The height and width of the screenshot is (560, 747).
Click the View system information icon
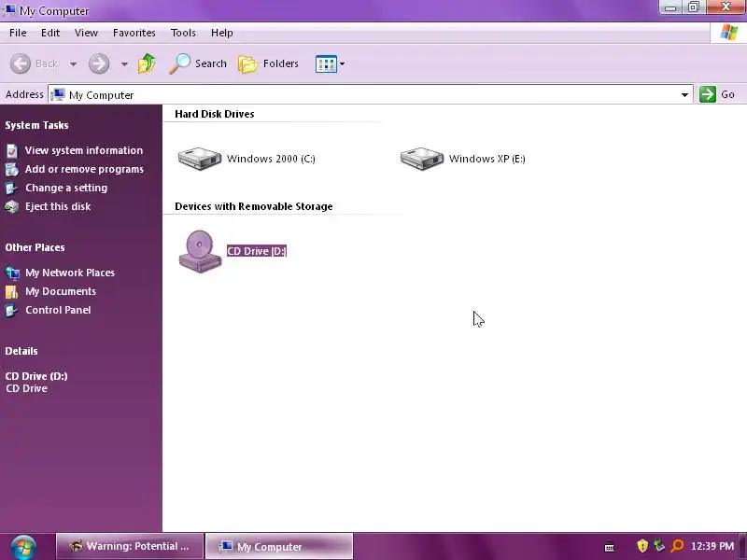pyautogui.click(x=12, y=151)
